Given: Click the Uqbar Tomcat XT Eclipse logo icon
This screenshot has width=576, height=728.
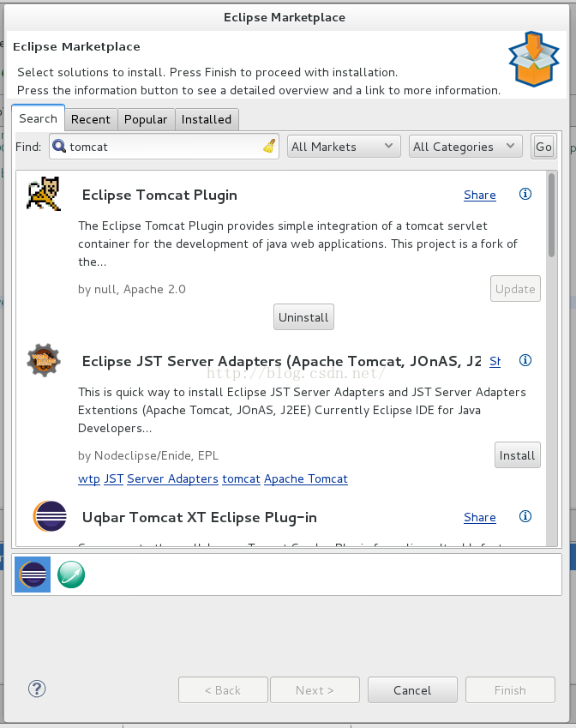Looking at the screenshot, I should tap(50, 516).
